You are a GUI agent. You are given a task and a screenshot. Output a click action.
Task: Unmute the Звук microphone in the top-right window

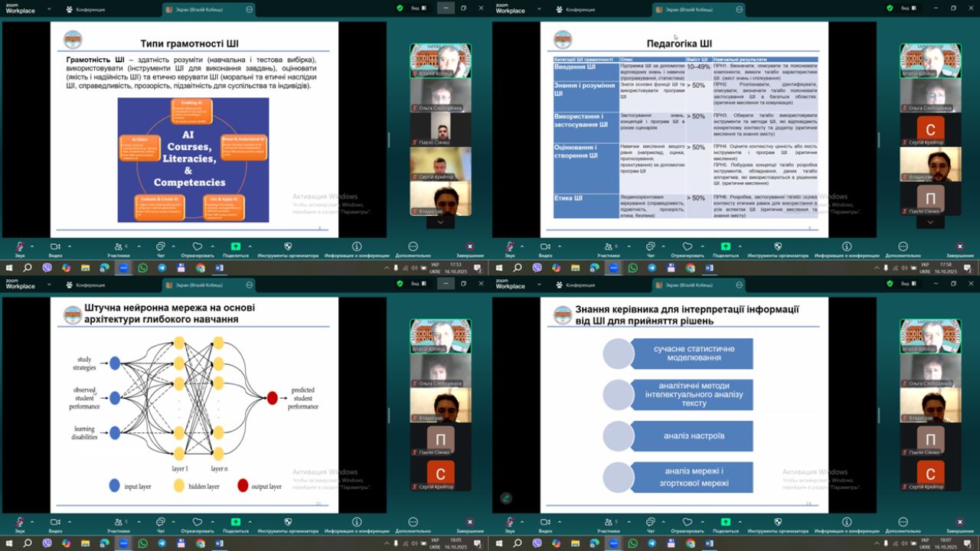(x=510, y=248)
